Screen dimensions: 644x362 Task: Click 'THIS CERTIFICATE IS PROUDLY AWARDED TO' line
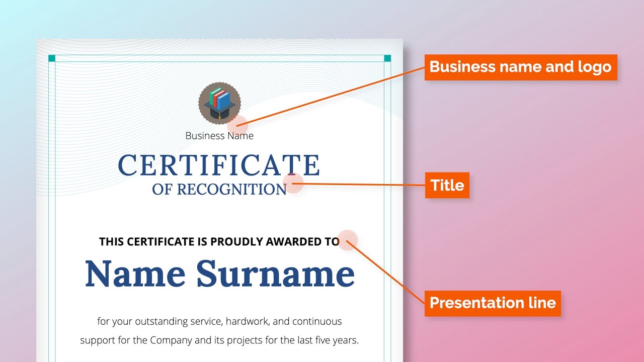click(219, 242)
